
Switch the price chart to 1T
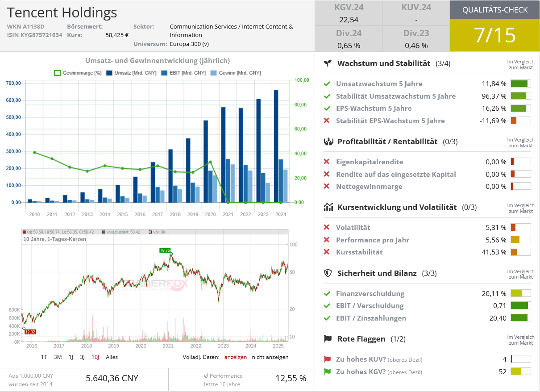pyautogui.click(x=44, y=357)
